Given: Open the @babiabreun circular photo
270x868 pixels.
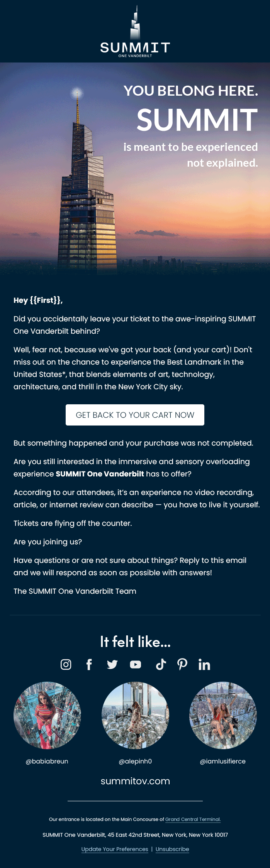Looking at the screenshot, I should 47,715.
